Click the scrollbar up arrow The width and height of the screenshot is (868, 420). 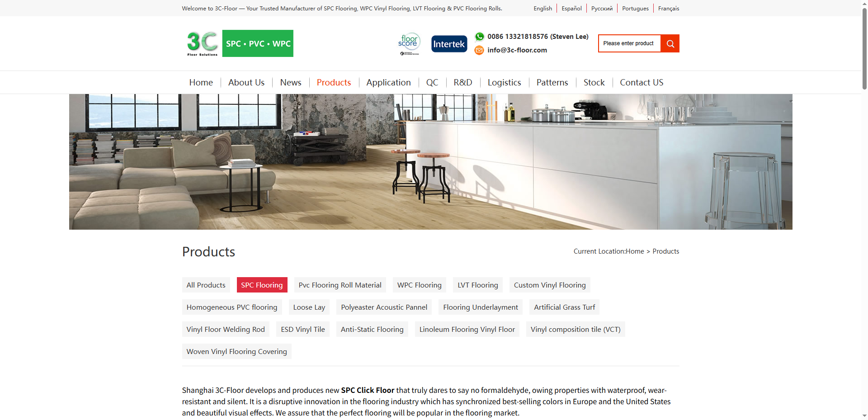click(x=863, y=3)
